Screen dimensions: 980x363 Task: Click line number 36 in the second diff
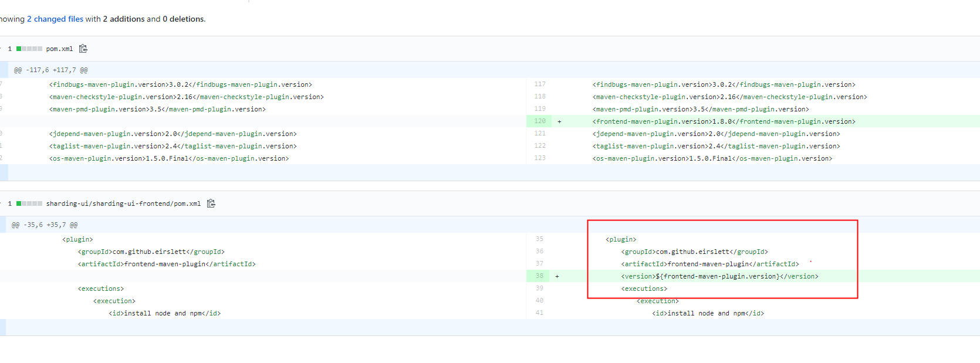point(539,251)
